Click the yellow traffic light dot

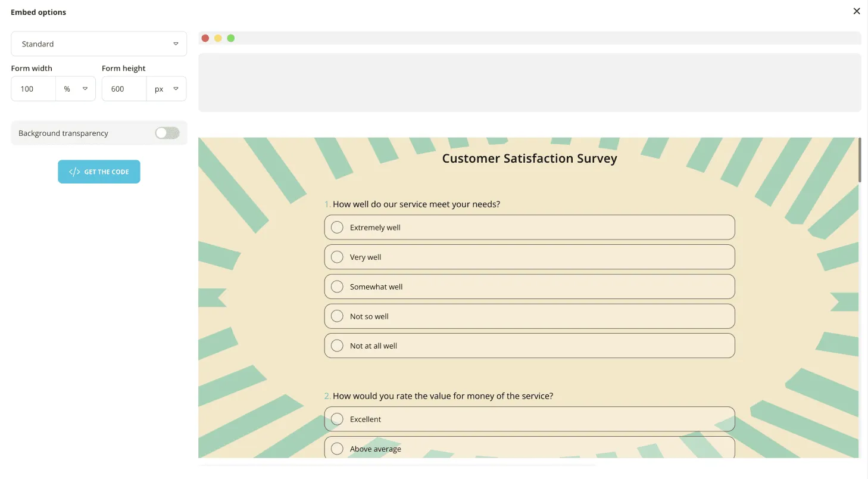pos(218,38)
